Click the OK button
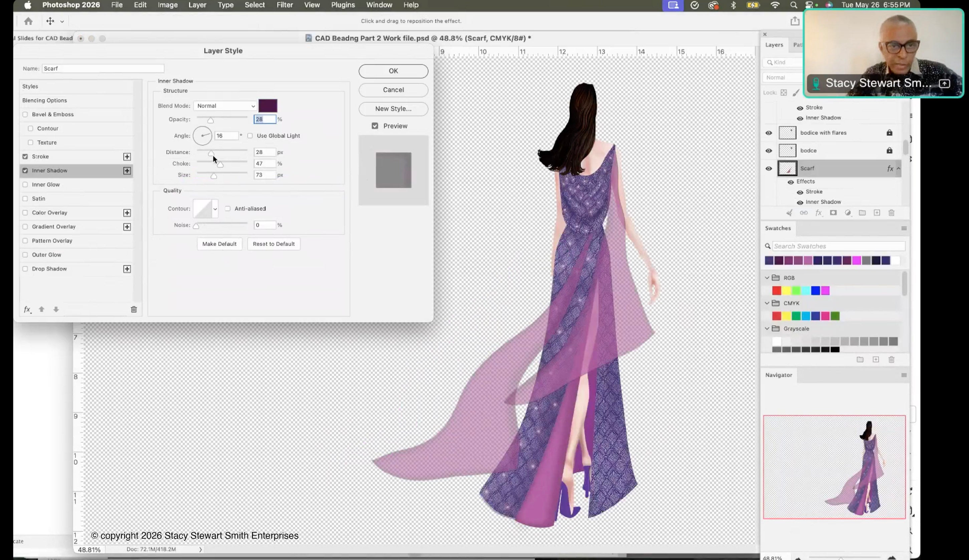The image size is (969, 560). point(393,71)
